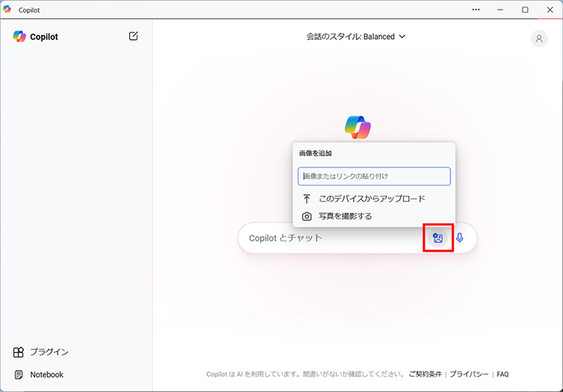Image resolution: width=563 pixels, height=392 pixels.
Task: Activate the microphone voice input
Action: click(459, 238)
